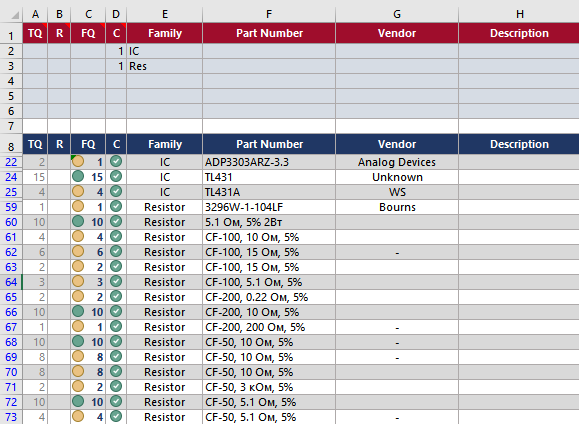Click the red TQ header with comment marker

pos(35,33)
